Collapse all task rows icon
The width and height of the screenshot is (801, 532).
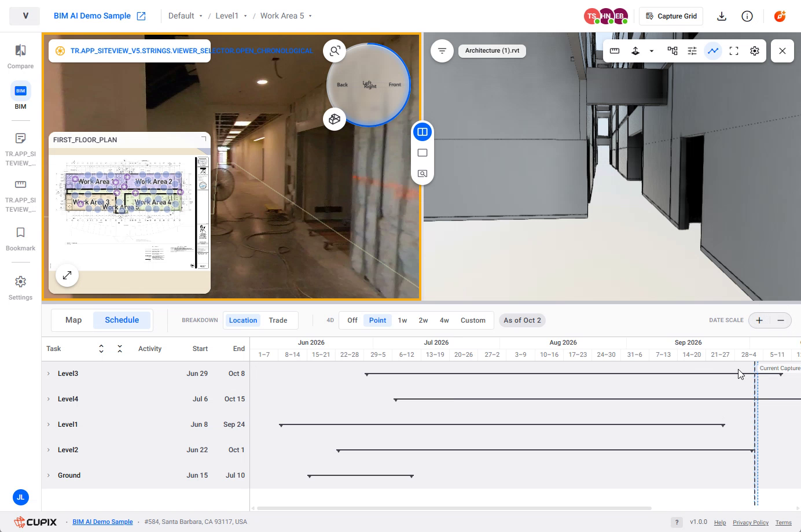[120, 349]
